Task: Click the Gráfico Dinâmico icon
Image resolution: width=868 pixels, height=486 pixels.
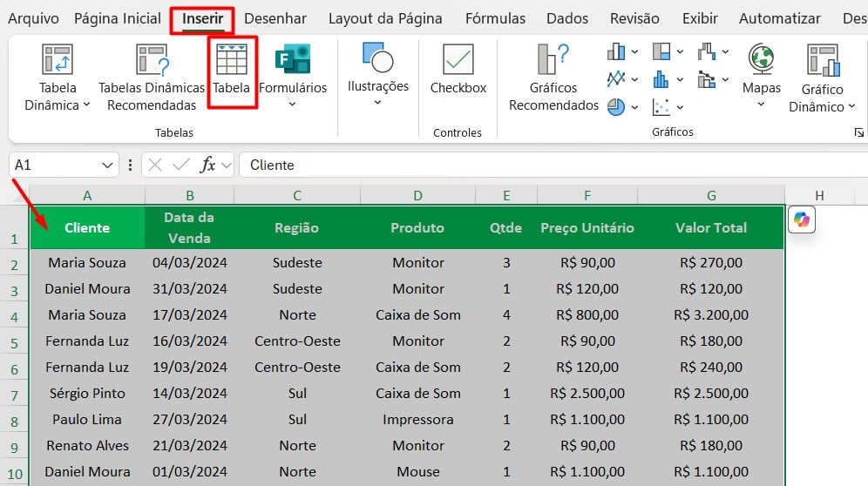Action: coord(824,60)
